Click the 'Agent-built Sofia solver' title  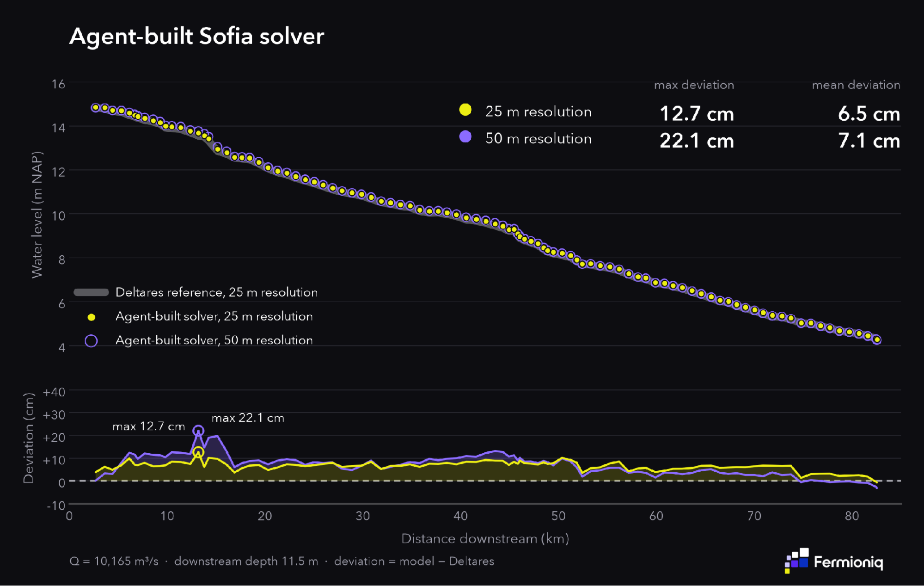197,36
